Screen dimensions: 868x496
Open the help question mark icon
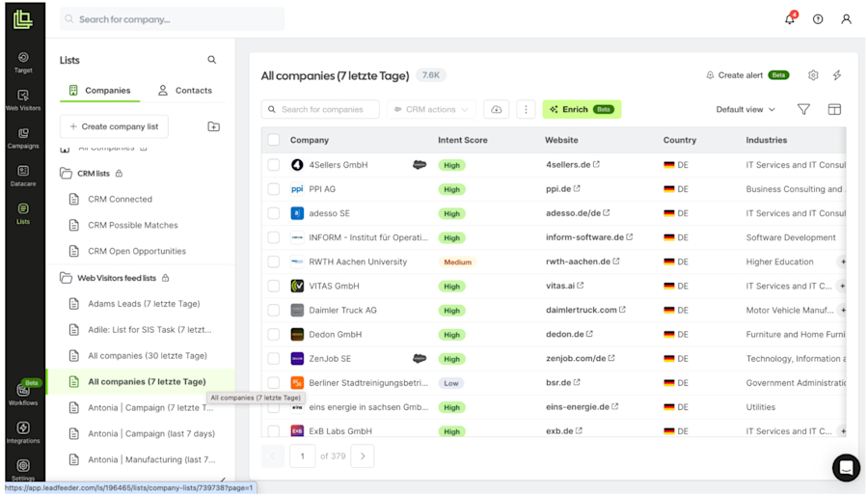pyautogui.click(x=818, y=19)
